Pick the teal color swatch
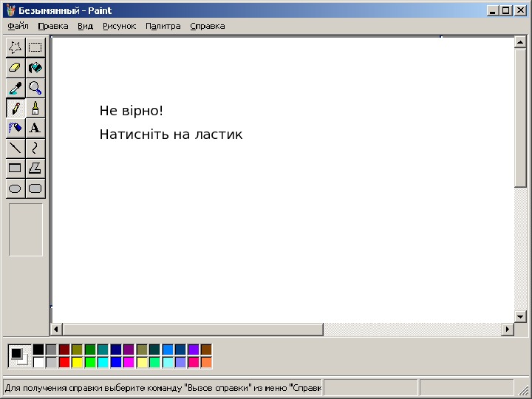This screenshot has height=399, width=532. coord(103,349)
